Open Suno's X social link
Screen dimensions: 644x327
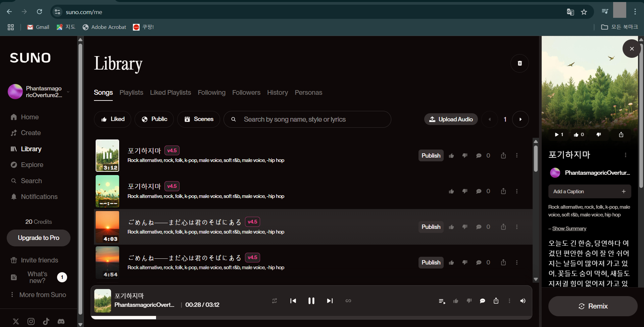pos(16,321)
